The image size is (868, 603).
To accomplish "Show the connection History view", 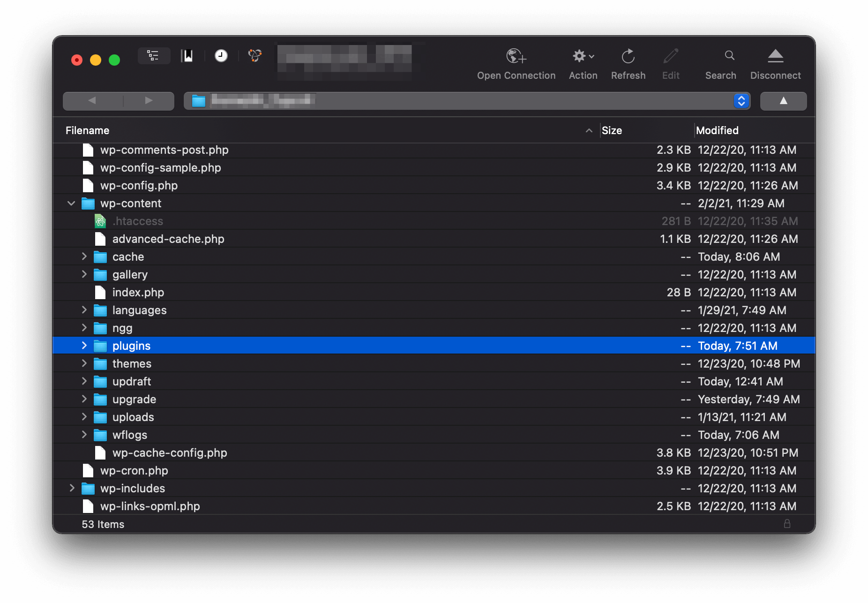I will (221, 56).
